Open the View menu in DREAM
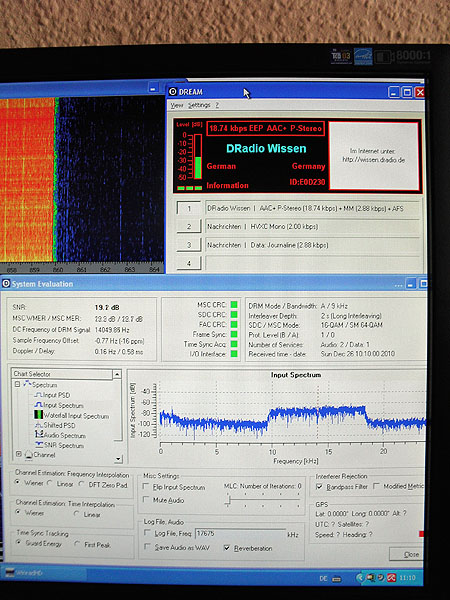 (x=176, y=105)
